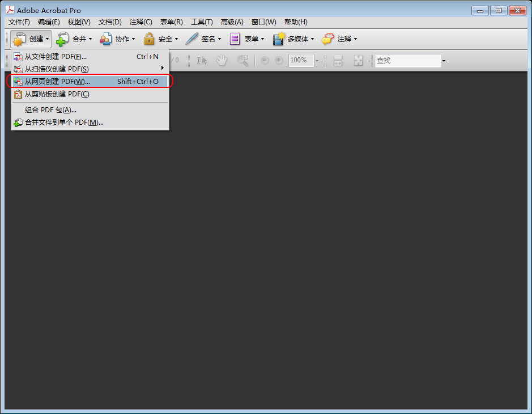The width and height of the screenshot is (532, 414).
Task: Click the fit width scrolling icon
Action: click(338, 61)
